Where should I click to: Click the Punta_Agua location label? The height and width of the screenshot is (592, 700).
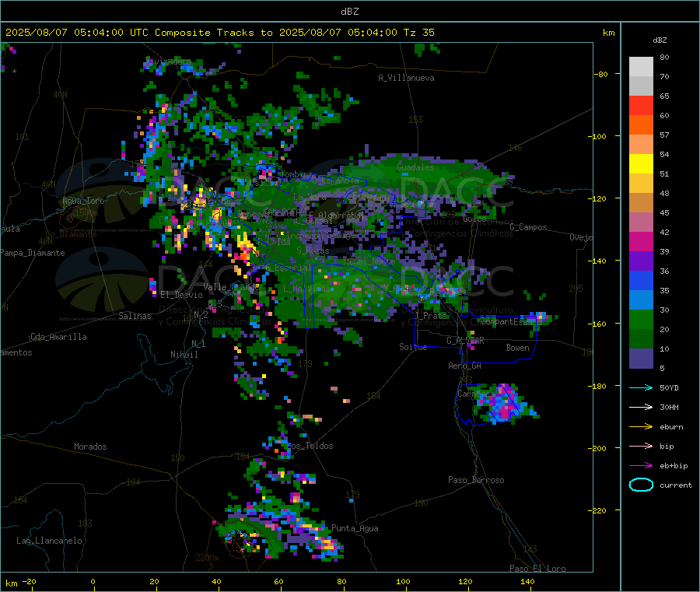[x=355, y=528]
